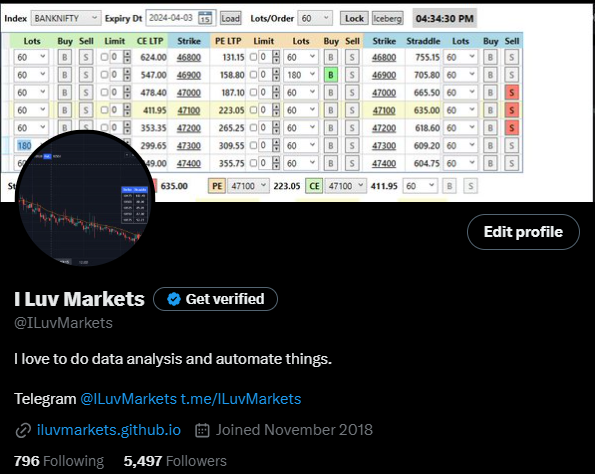Open the iluvmarkets.github.io link
Screen dimensions: 595x474
[x=109, y=430]
